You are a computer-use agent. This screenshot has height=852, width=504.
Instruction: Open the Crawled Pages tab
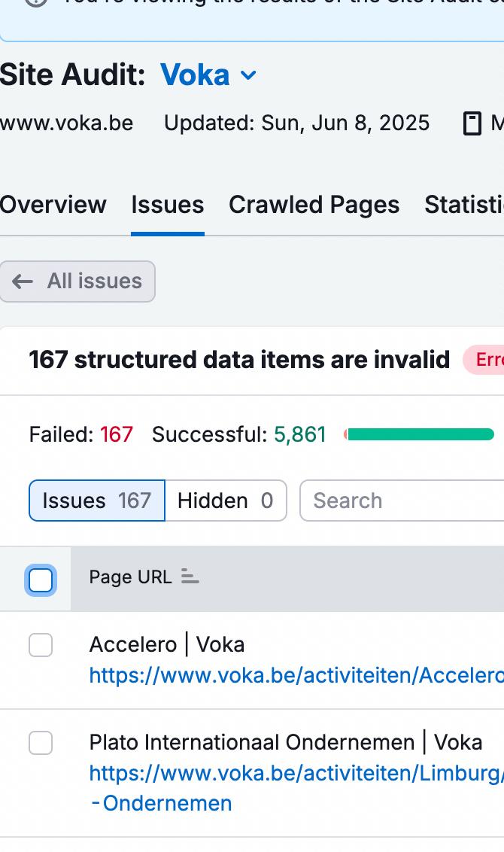pos(314,205)
